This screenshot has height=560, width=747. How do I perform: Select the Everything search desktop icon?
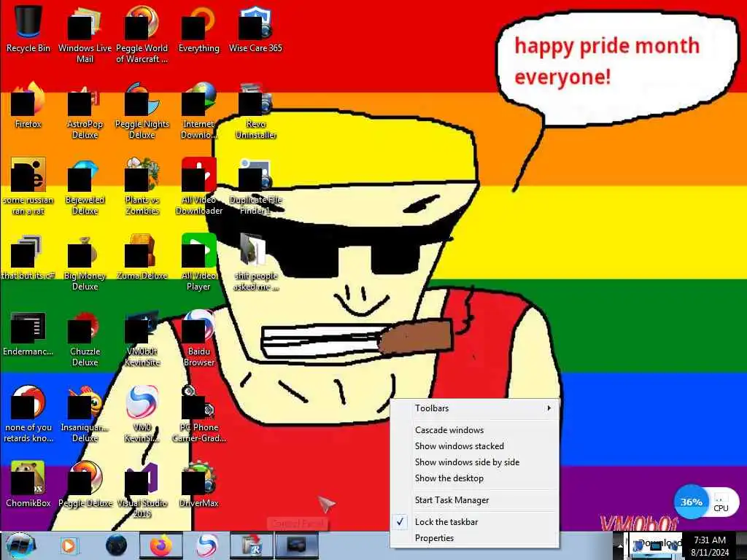click(198, 29)
